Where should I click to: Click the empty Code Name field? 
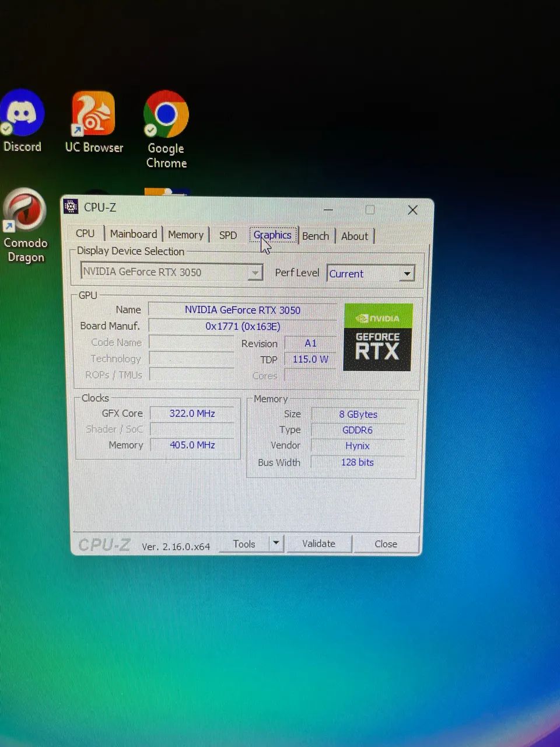pyautogui.click(x=192, y=343)
